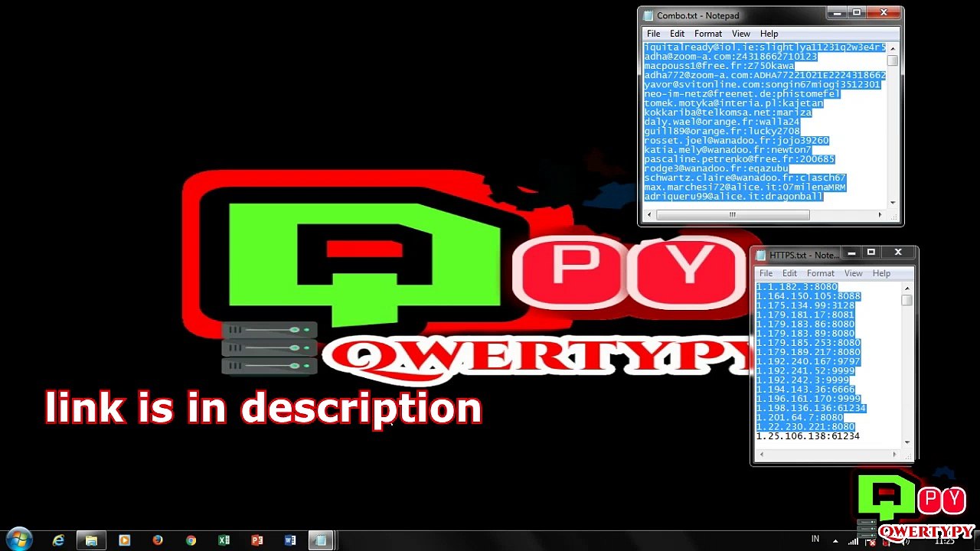Viewport: 980px width, 551px height.
Task: Minimize the HTTPS.txt Notepad window
Action: 851,253
